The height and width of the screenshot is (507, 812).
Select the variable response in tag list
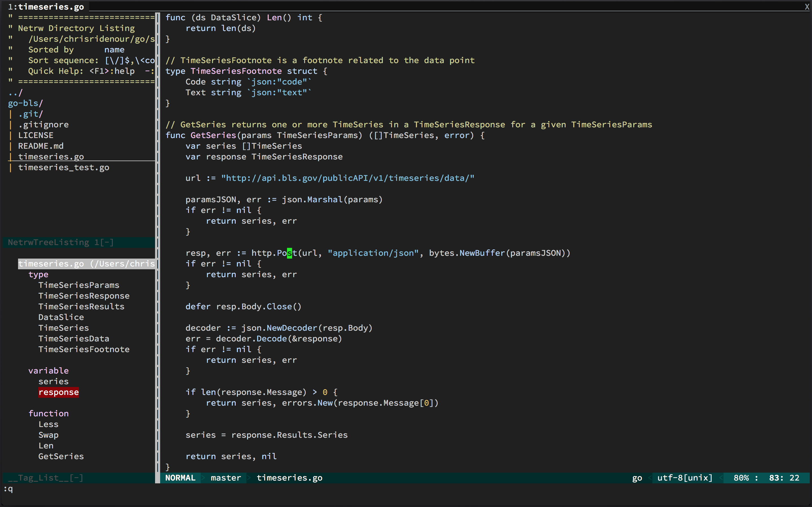[58, 392]
